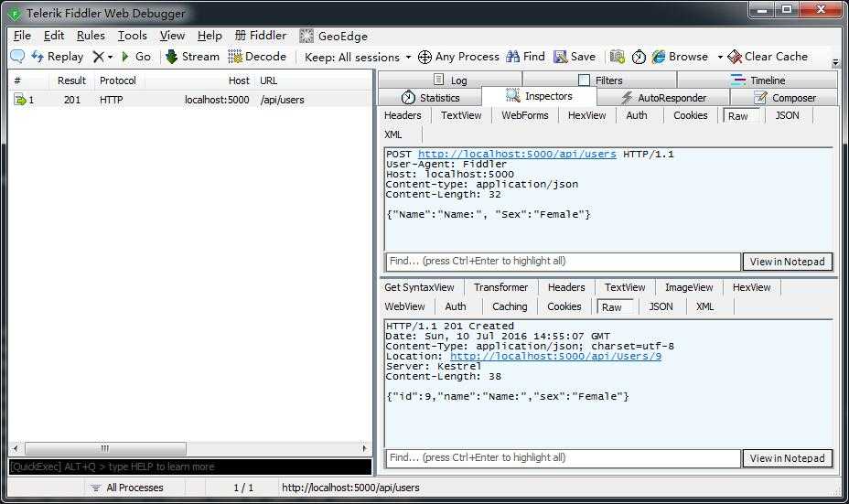The image size is (849, 504).
Task: Select request Headers inspector tab
Action: click(403, 115)
